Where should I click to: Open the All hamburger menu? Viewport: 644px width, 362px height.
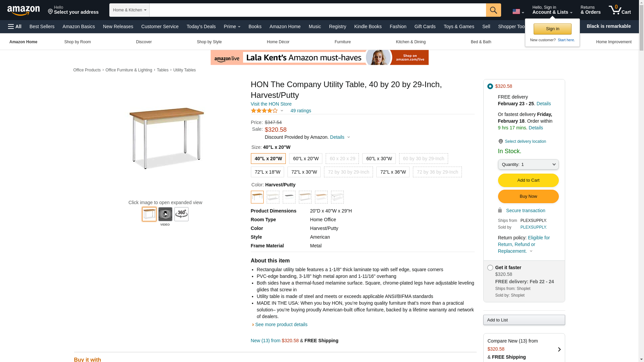pyautogui.click(x=15, y=26)
